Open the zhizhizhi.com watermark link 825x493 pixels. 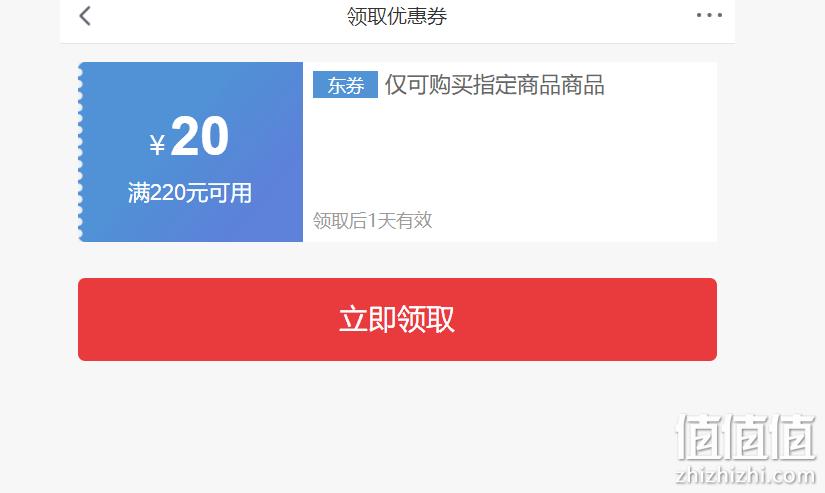(746, 476)
